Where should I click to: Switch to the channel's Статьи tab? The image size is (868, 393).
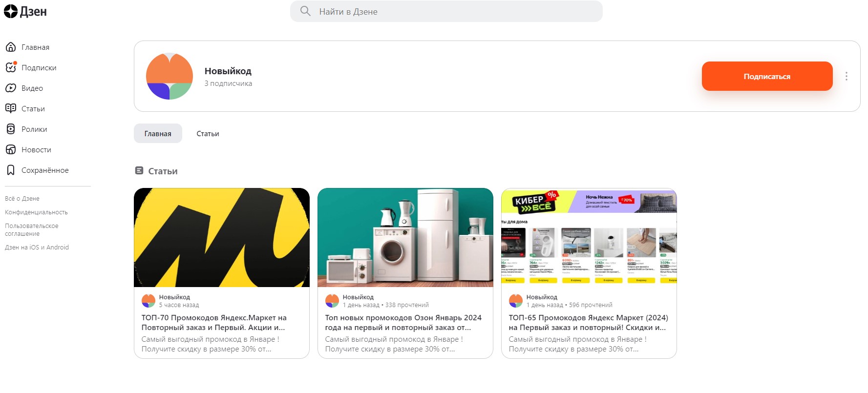pyautogui.click(x=208, y=134)
